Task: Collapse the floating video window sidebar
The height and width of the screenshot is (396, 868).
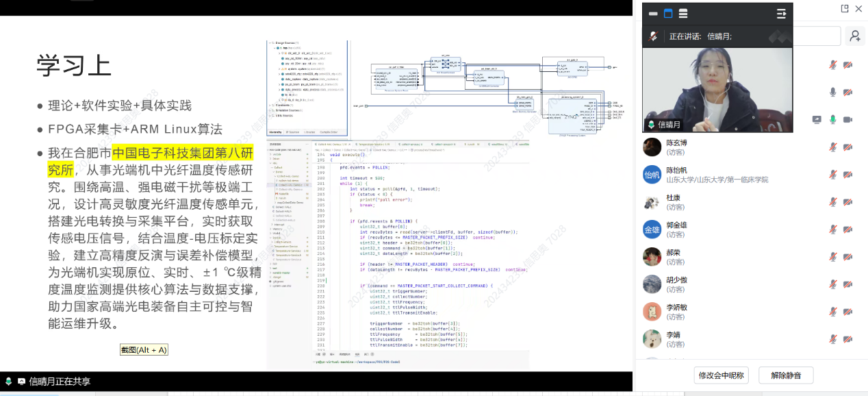Action: (781, 14)
